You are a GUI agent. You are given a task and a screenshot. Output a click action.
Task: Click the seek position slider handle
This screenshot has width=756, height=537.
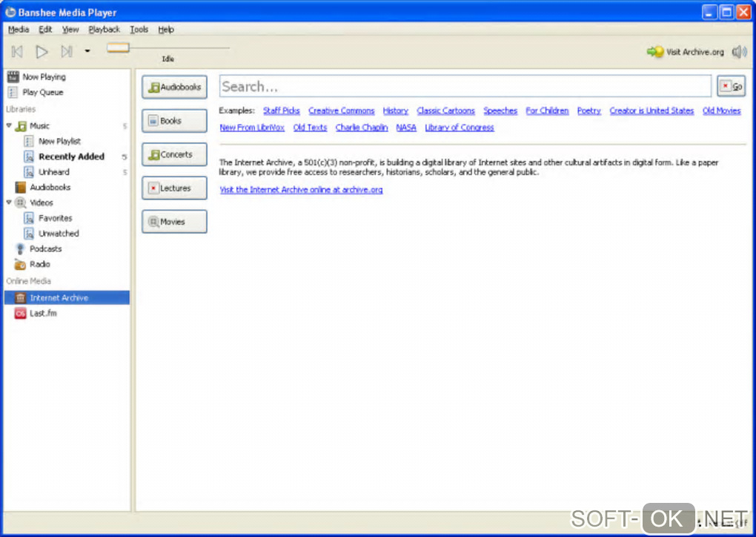(118, 47)
